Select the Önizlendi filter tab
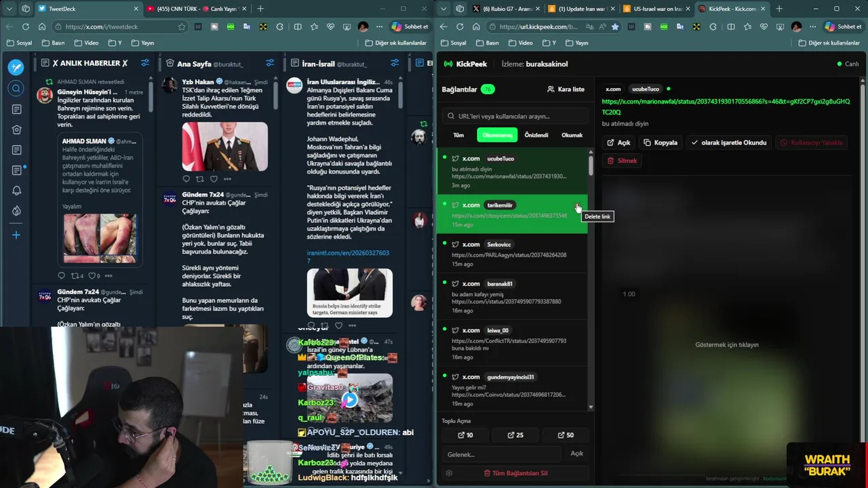The width and height of the screenshot is (868, 488). pos(536,135)
